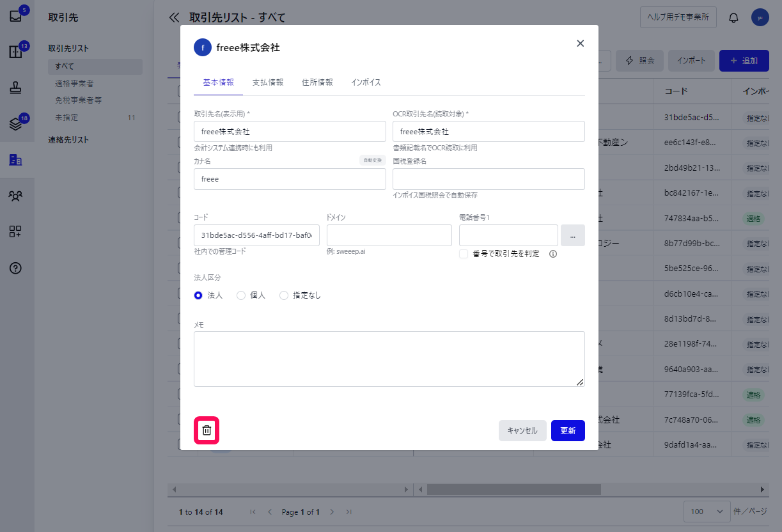Close the freee株式会社 dialog with X
Viewport: 782px width, 532px height.
coord(581,43)
